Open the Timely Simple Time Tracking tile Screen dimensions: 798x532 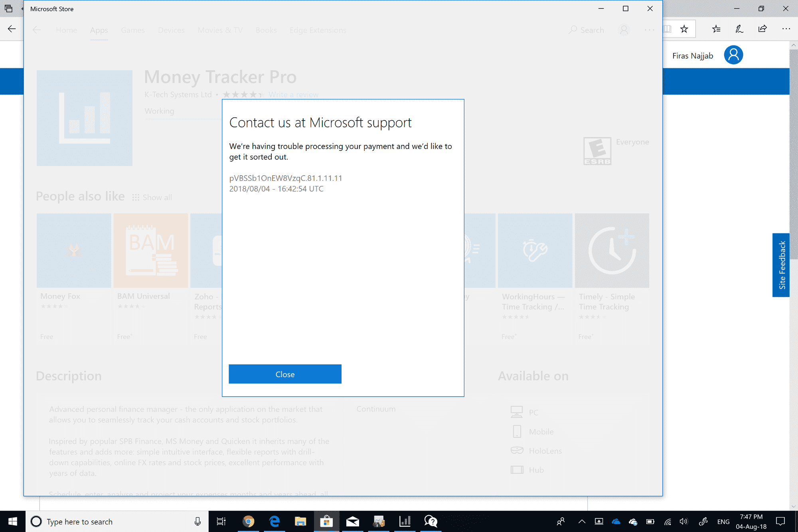point(612,278)
